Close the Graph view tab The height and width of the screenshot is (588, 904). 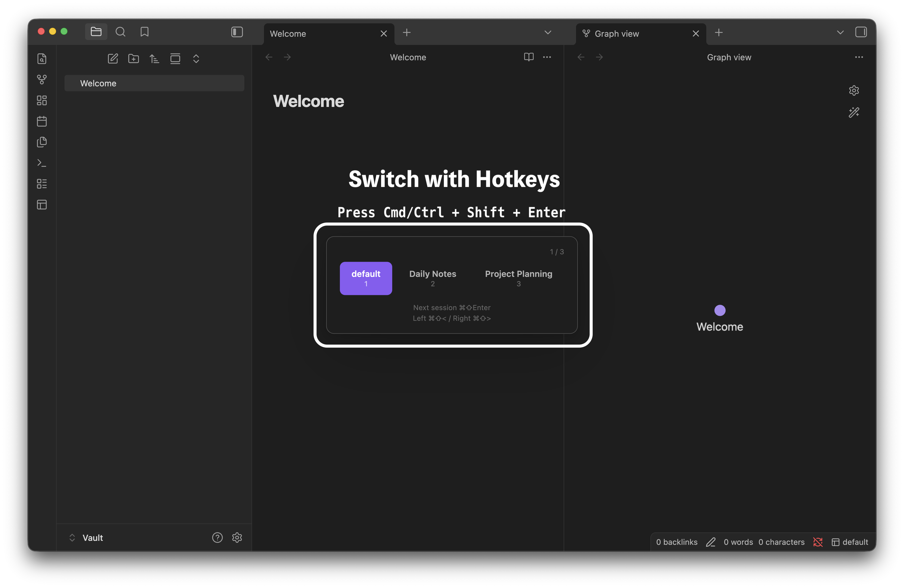(696, 34)
